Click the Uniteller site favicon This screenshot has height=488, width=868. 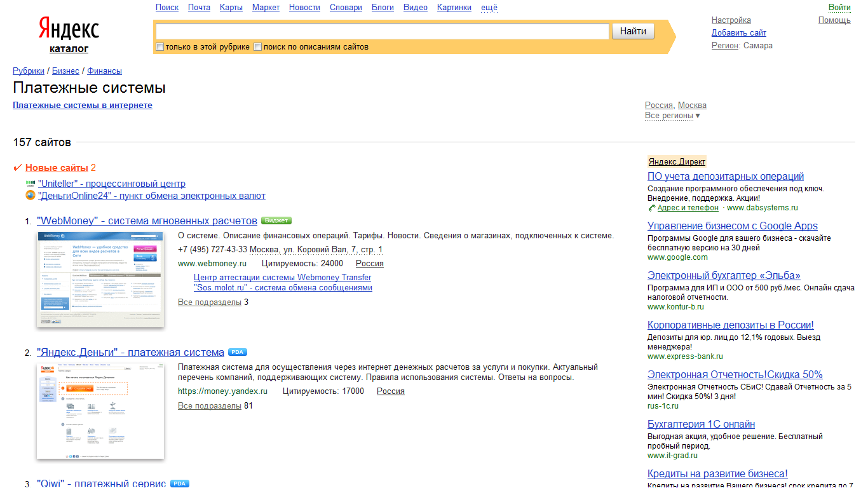(31, 184)
